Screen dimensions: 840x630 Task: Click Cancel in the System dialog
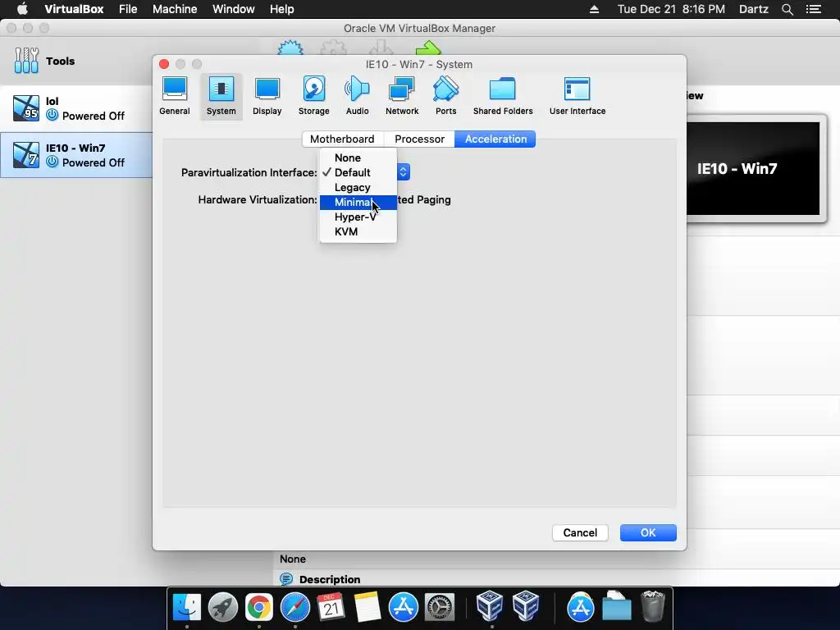(x=580, y=532)
